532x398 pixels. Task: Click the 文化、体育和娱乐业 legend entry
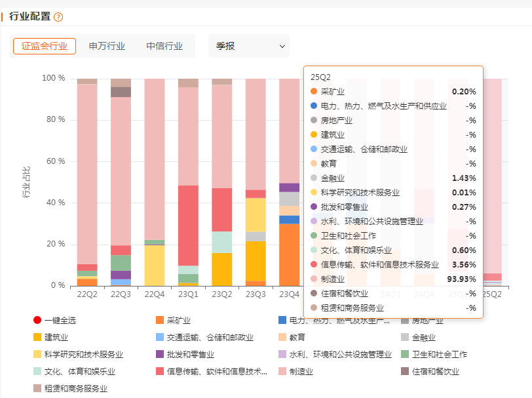(75, 371)
